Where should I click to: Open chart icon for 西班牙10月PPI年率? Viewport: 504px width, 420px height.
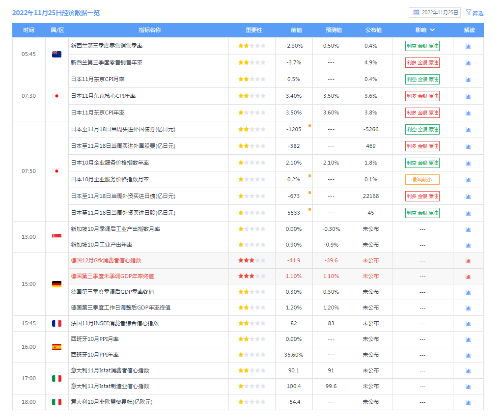468,356
